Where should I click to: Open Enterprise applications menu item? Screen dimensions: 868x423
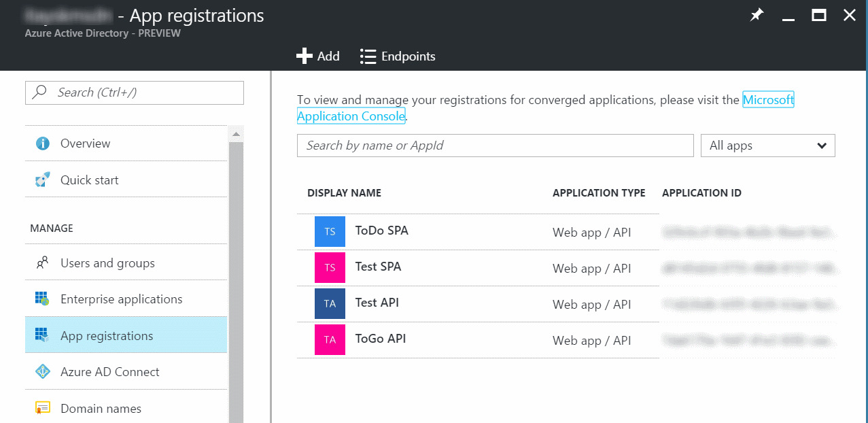pos(126,299)
